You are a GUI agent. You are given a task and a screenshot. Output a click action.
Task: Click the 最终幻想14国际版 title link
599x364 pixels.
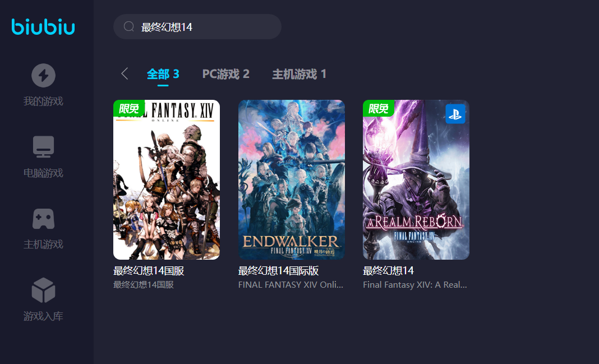pos(279,271)
